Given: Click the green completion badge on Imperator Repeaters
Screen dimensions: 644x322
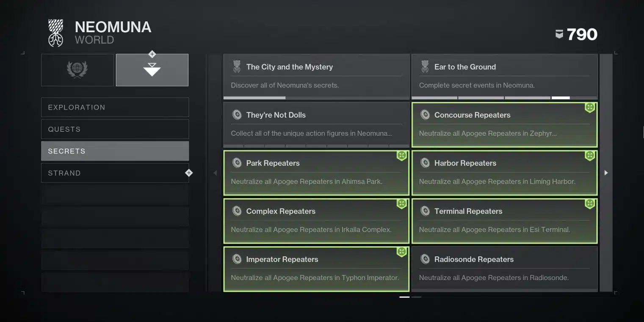Looking at the screenshot, I should point(402,252).
